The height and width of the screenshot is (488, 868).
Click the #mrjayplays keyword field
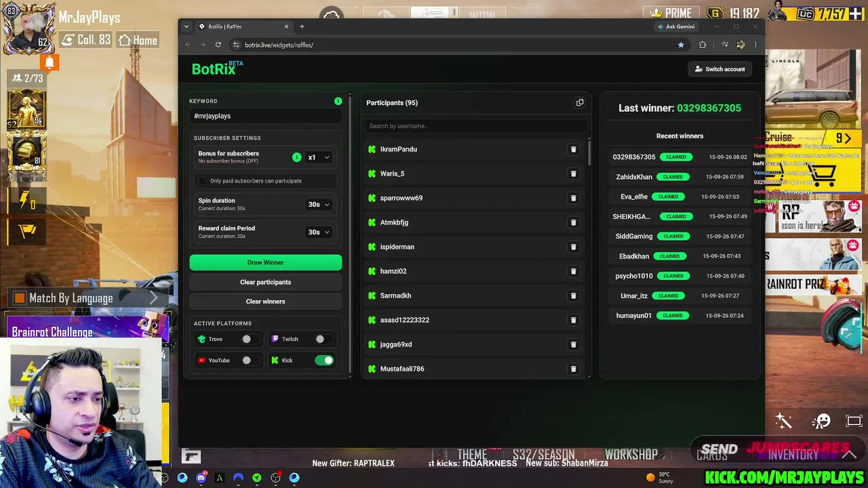(x=266, y=117)
